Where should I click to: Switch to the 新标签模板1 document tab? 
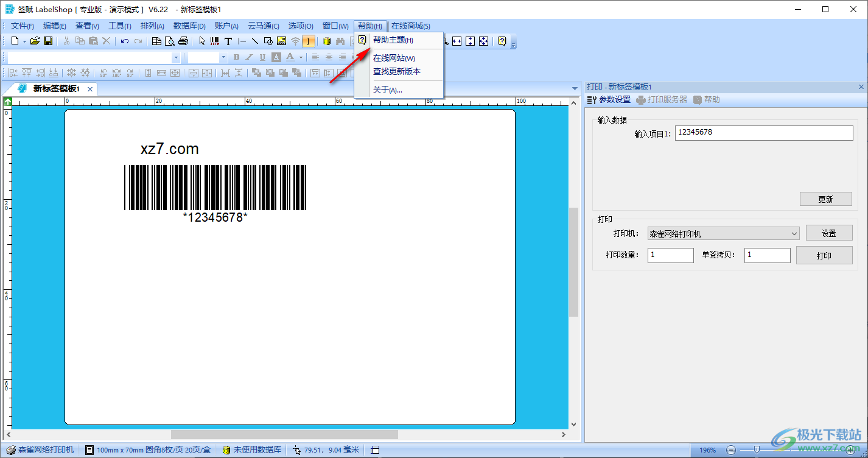click(56, 89)
